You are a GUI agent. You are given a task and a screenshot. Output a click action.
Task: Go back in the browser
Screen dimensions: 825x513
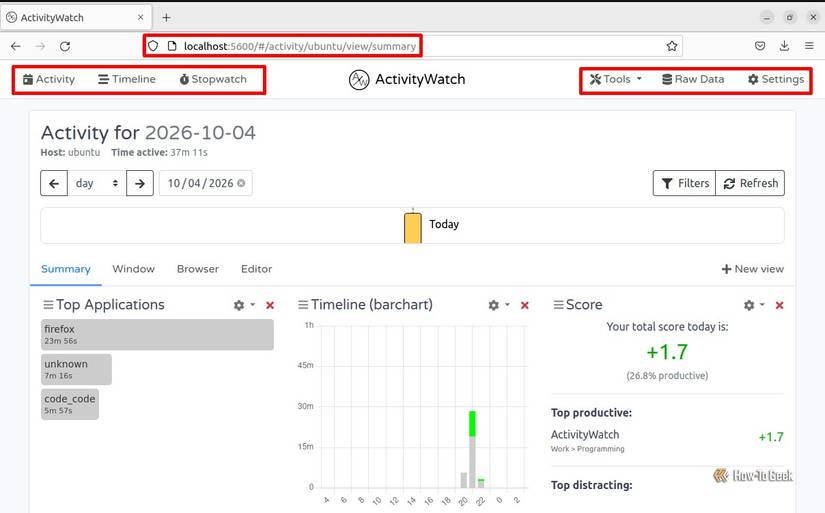tap(16, 46)
